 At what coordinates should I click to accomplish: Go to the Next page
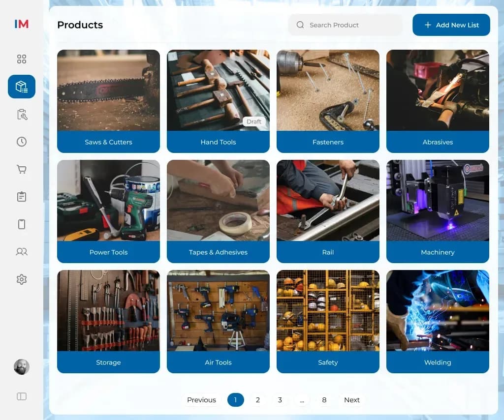click(352, 400)
